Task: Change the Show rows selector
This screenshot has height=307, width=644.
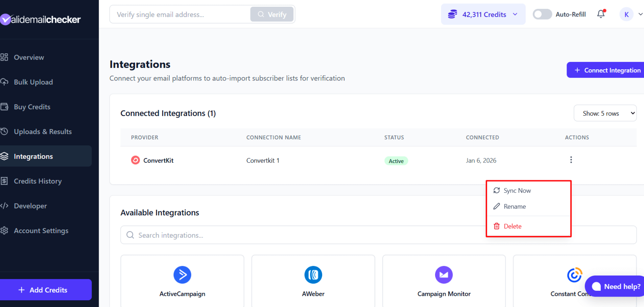Action: [605, 113]
